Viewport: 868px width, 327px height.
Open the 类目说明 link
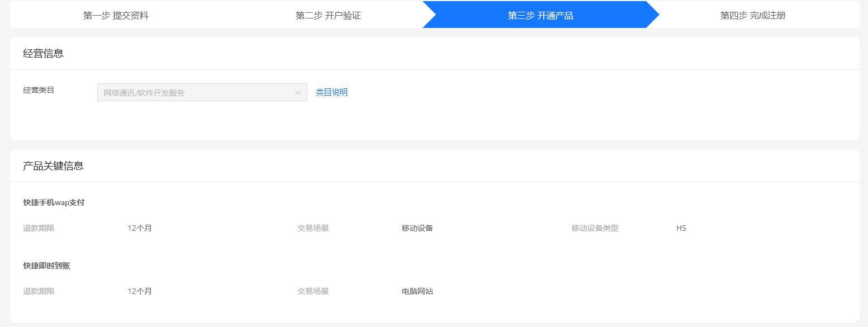click(331, 92)
